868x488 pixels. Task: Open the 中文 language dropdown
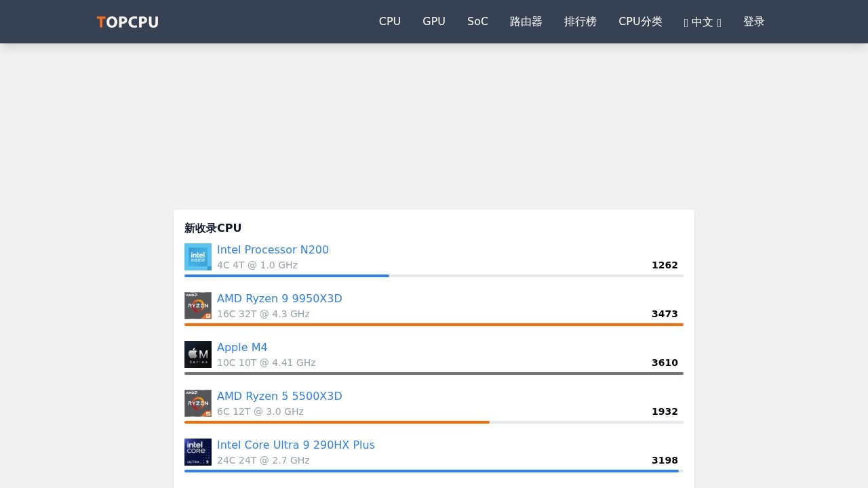[x=703, y=22]
